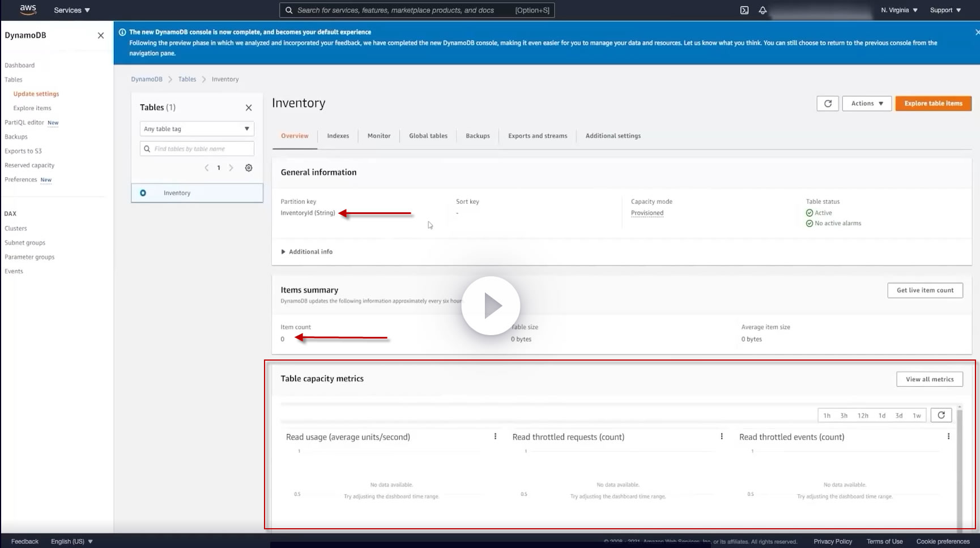Viewport: 980px width, 548px height.
Task: Open the Actions dropdown menu
Action: click(867, 104)
